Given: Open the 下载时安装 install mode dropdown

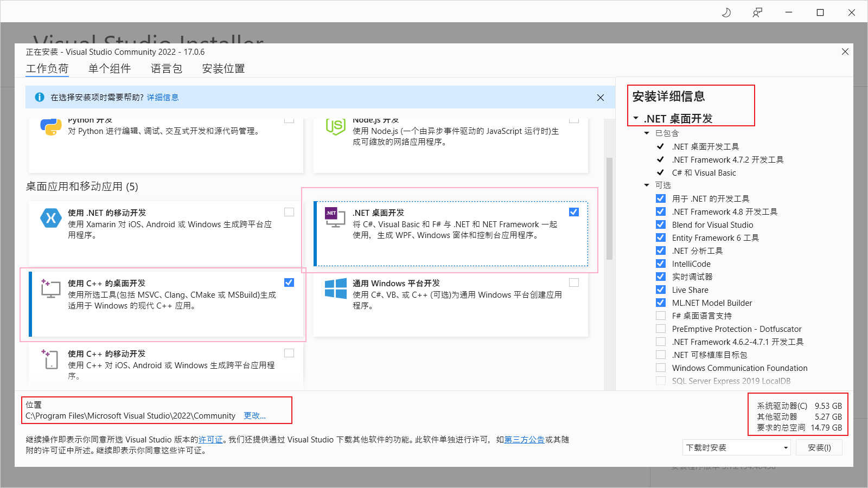Looking at the screenshot, I should 737,447.
